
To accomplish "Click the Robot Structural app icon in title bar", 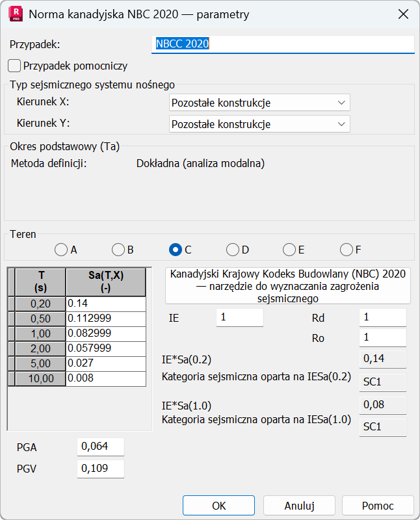I will [x=16, y=14].
